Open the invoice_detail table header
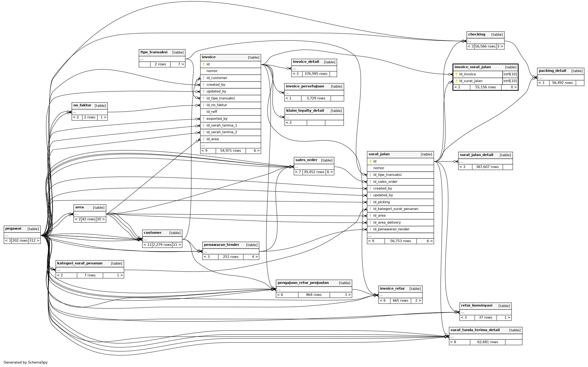Screen dimensions: 588x367 coord(306,62)
